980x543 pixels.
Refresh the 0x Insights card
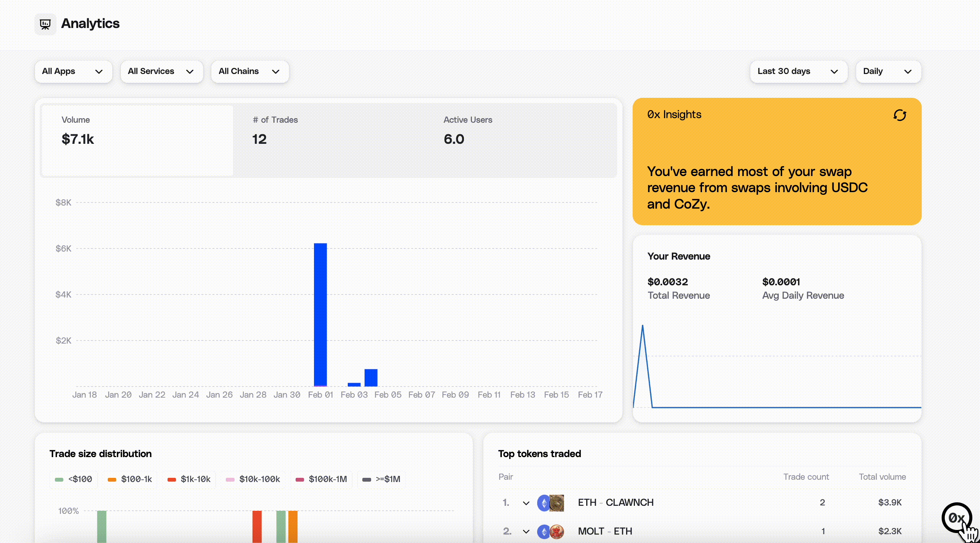[899, 115]
